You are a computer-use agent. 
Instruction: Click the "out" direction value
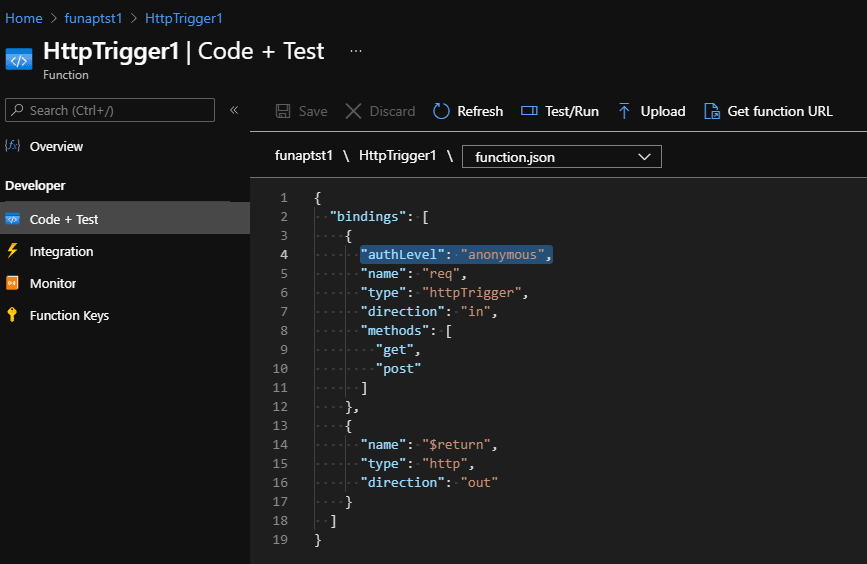[479, 482]
